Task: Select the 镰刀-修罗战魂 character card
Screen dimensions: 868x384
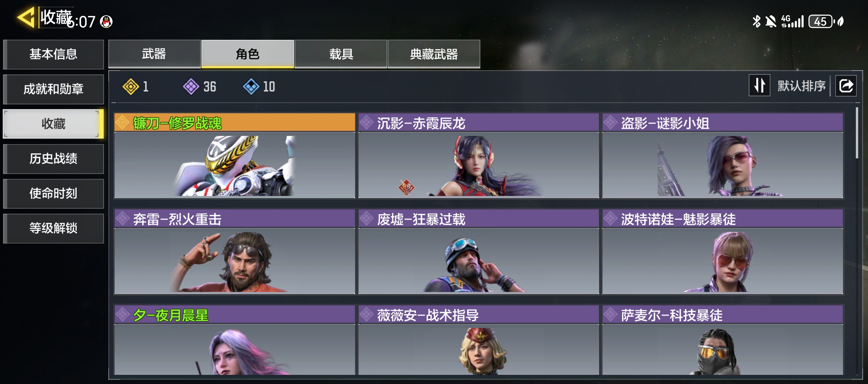Action: click(235, 155)
